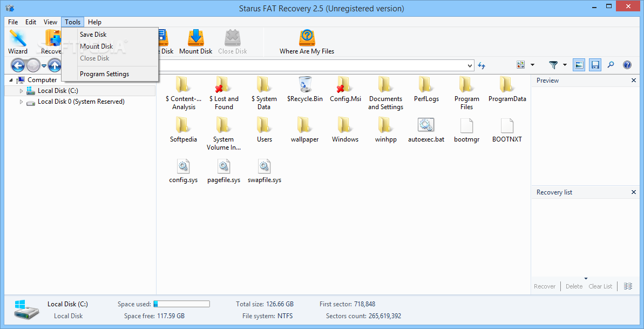Image resolution: width=644 pixels, height=329 pixels.
Task: Expand Local Disk (C:) tree node
Action: (x=22, y=91)
